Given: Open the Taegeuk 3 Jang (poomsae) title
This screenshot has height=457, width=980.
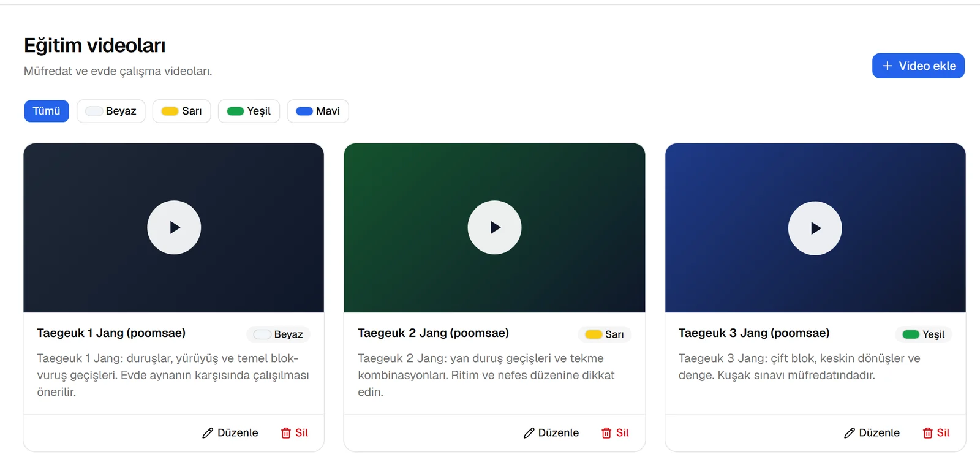Looking at the screenshot, I should [754, 333].
